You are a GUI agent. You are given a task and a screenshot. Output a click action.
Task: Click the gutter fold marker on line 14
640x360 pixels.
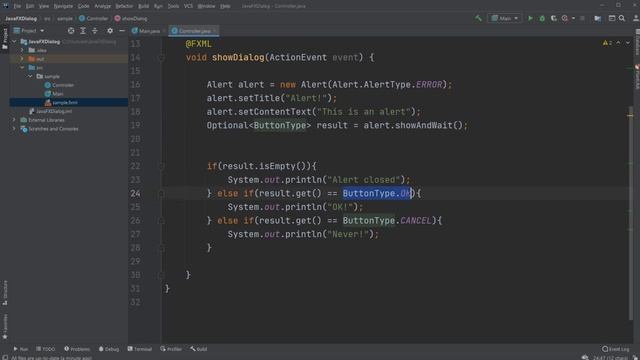(x=161, y=58)
